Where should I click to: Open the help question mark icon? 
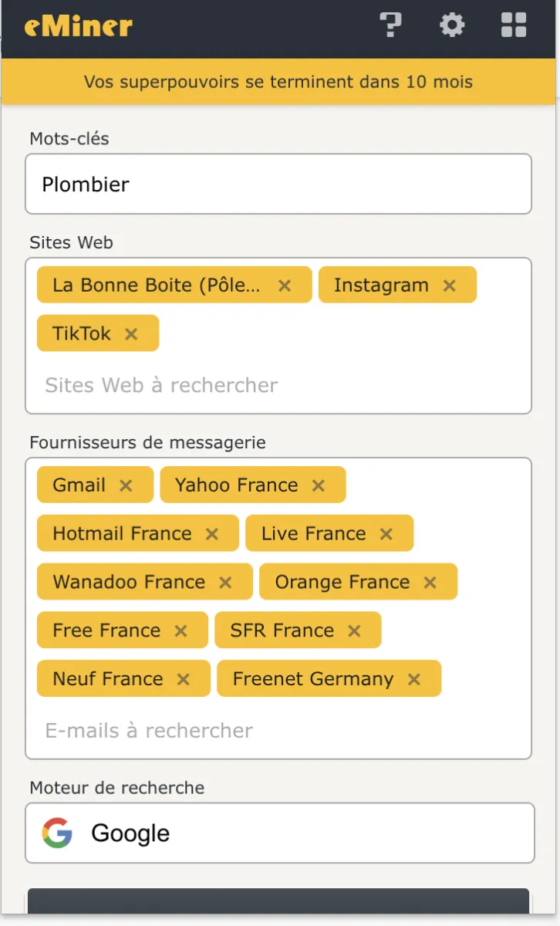392,25
